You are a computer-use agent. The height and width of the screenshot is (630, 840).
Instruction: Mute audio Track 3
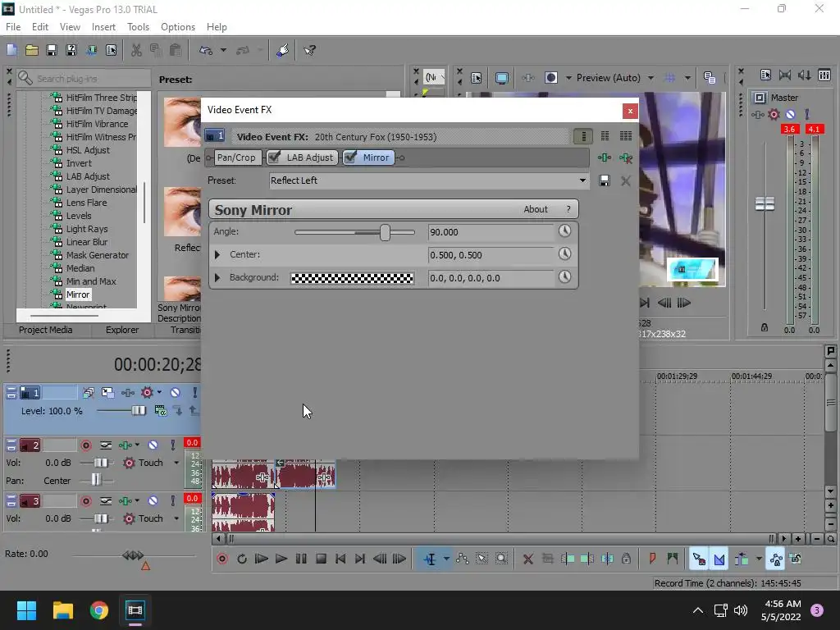[153, 501]
